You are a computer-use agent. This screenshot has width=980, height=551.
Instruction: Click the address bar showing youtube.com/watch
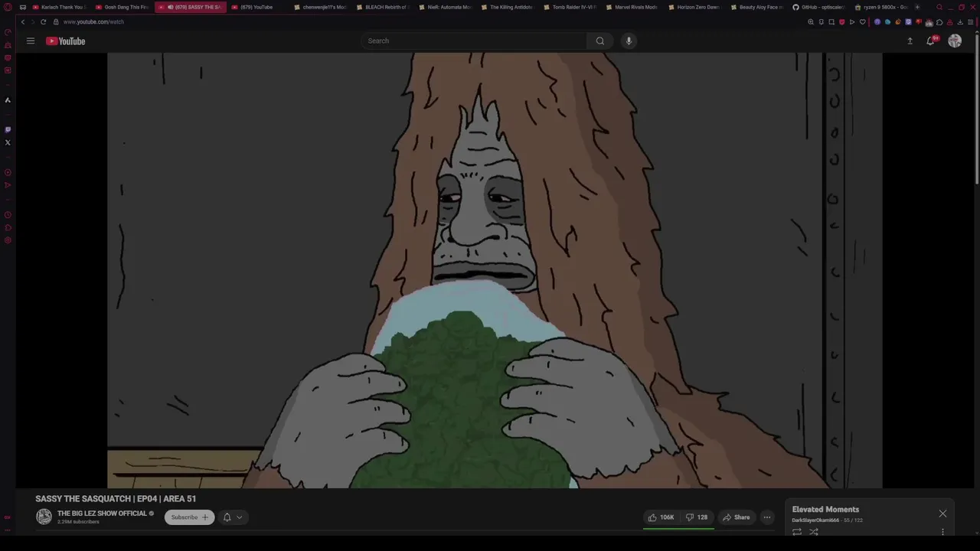93,21
